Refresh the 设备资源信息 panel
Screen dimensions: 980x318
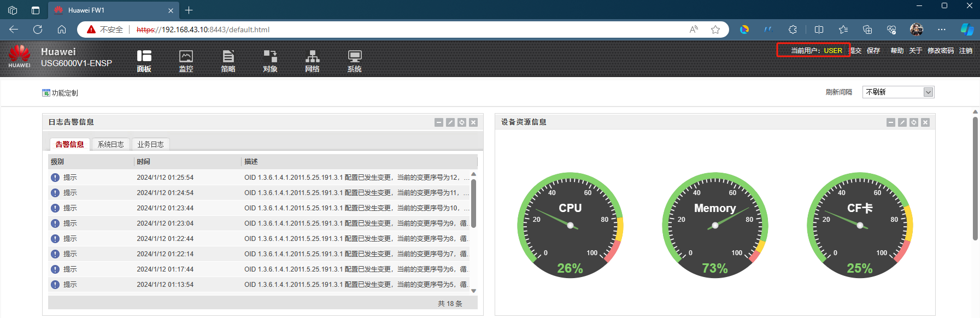click(x=914, y=122)
